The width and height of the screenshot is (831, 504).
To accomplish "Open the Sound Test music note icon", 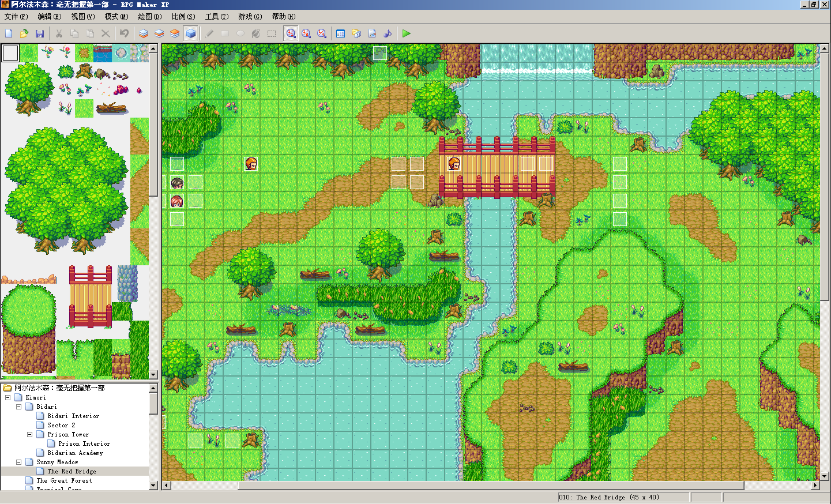I will pos(388,33).
